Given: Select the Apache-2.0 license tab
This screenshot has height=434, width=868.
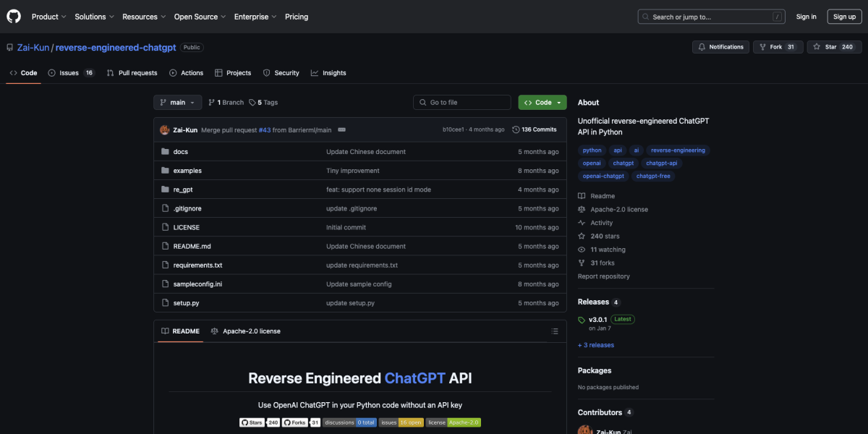Looking at the screenshot, I should click(245, 331).
